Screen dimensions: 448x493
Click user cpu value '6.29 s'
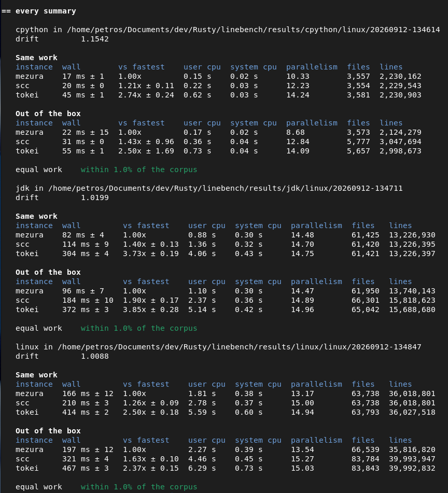(202, 468)
